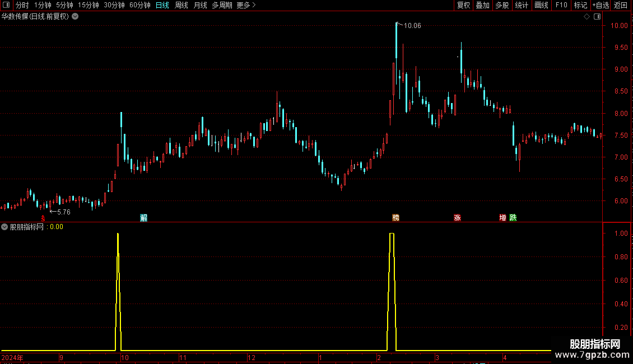Toggle the 画线 drawing tools
Image resolution: width=633 pixels, height=364 pixels.
click(541, 5)
